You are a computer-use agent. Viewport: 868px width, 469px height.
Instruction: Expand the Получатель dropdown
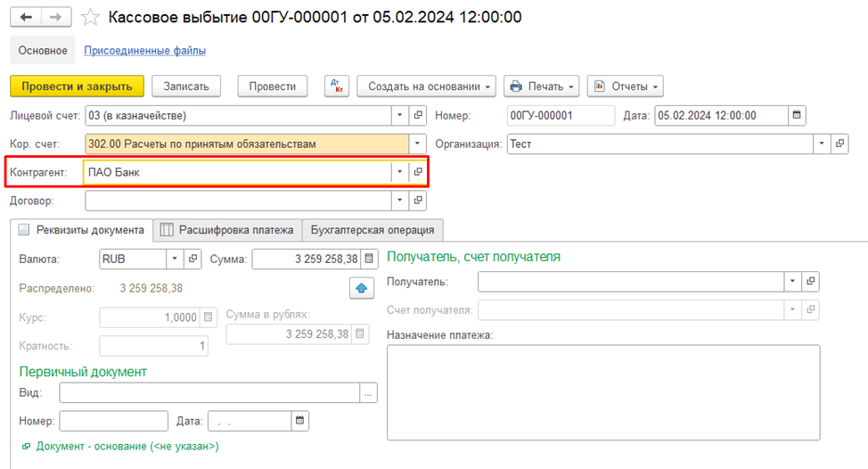pyautogui.click(x=793, y=281)
